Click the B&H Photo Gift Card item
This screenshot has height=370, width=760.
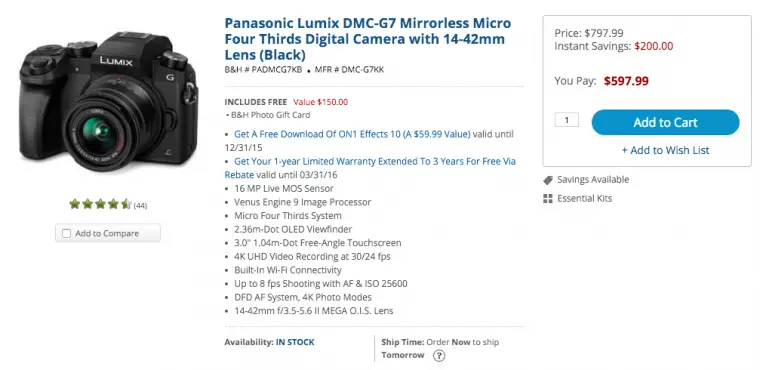[270, 115]
